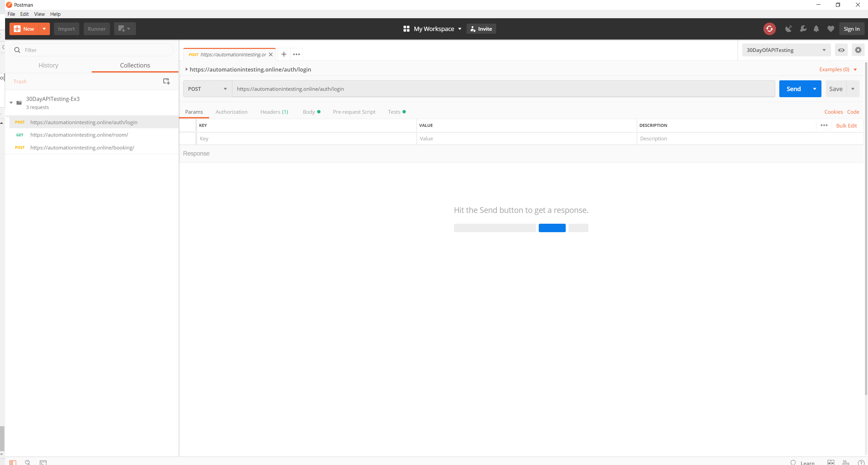
Task: Click the Postman app logo in title bar
Action: tap(9, 5)
